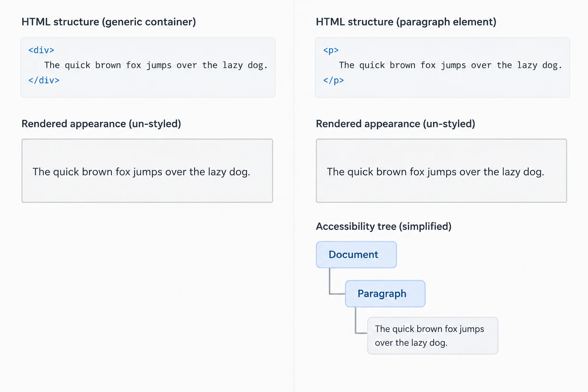Click the opening <p> tag in the code
The height and width of the screenshot is (392, 588).
click(x=331, y=50)
